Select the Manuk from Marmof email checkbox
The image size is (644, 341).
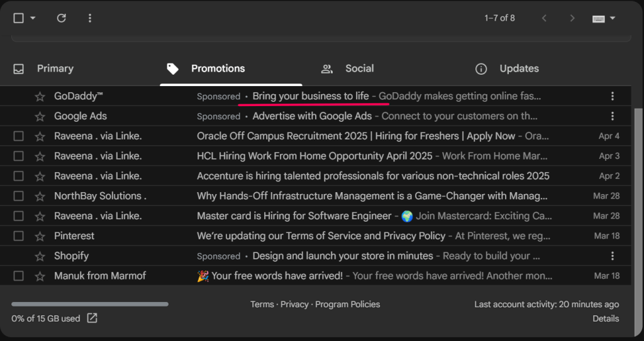pyautogui.click(x=18, y=276)
